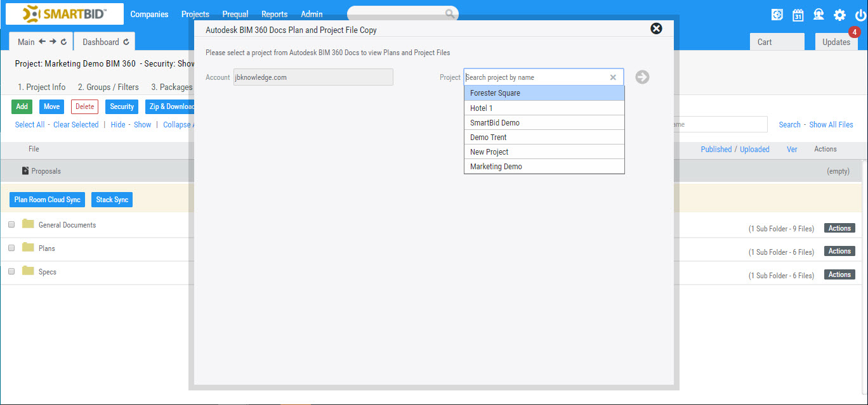The width and height of the screenshot is (868, 405).
Task: Select Forester Square from the project dropdown
Action: [544, 93]
